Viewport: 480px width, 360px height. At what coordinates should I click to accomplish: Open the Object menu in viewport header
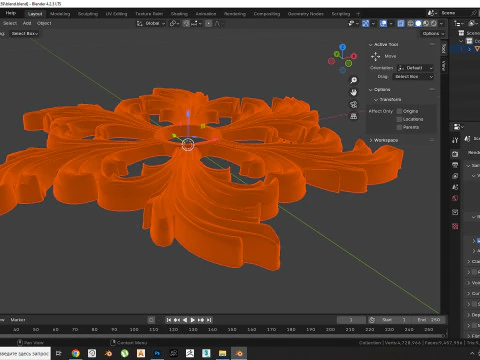[x=44, y=23]
